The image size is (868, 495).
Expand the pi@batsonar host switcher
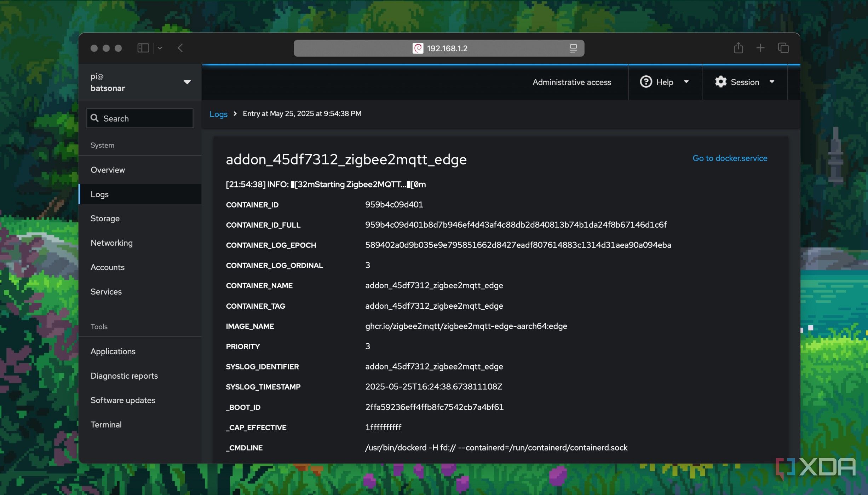pyautogui.click(x=140, y=82)
